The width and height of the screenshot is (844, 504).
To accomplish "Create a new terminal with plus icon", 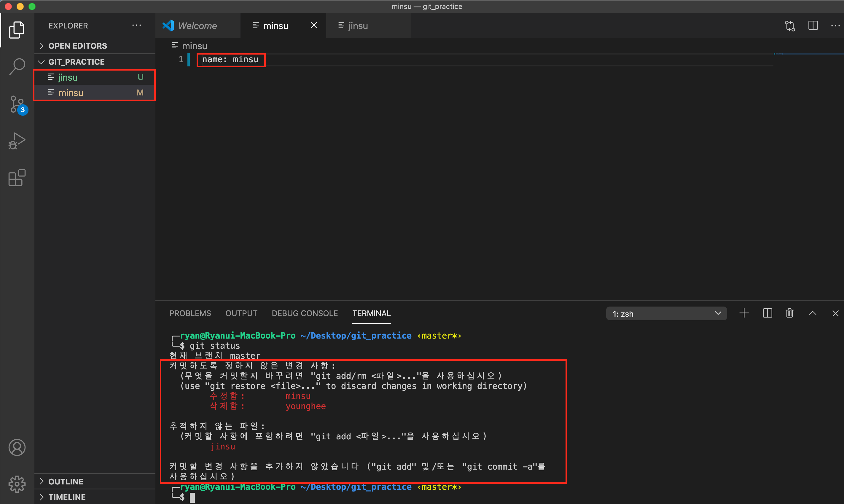I will point(744,313).
